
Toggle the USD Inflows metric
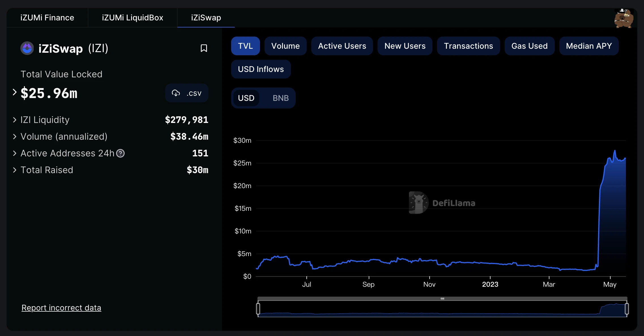pos(261,69)
